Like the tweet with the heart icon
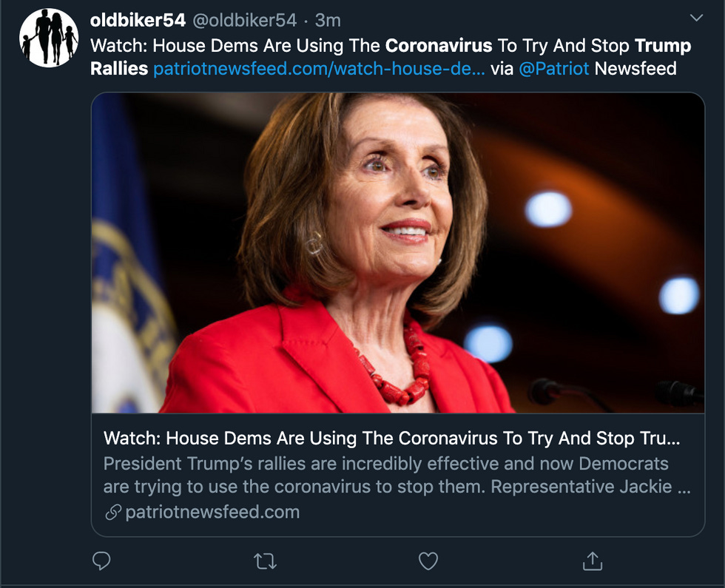 428,561
